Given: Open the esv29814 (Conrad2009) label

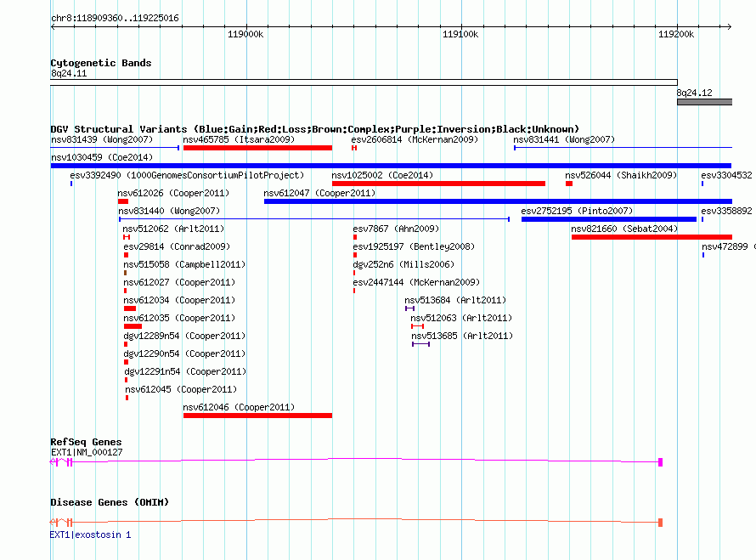Looking at the screenshot, I should click(177, 246).
